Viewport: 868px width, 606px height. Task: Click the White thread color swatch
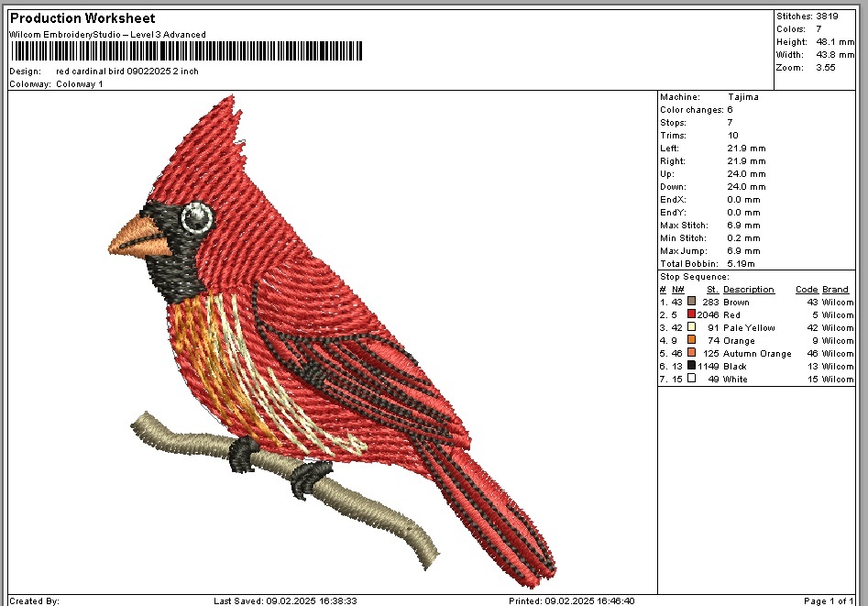[x=691, y=379]
